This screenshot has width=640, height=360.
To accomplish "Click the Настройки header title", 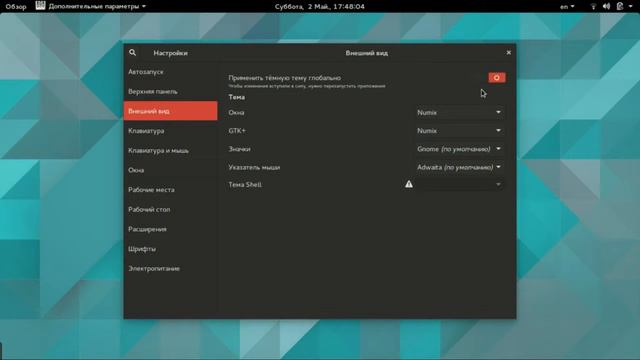I will click(171, 53).
